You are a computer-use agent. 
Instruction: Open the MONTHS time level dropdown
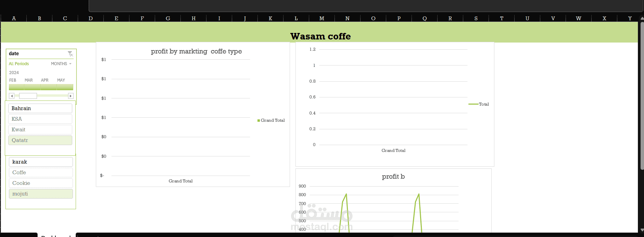(61, 64)
